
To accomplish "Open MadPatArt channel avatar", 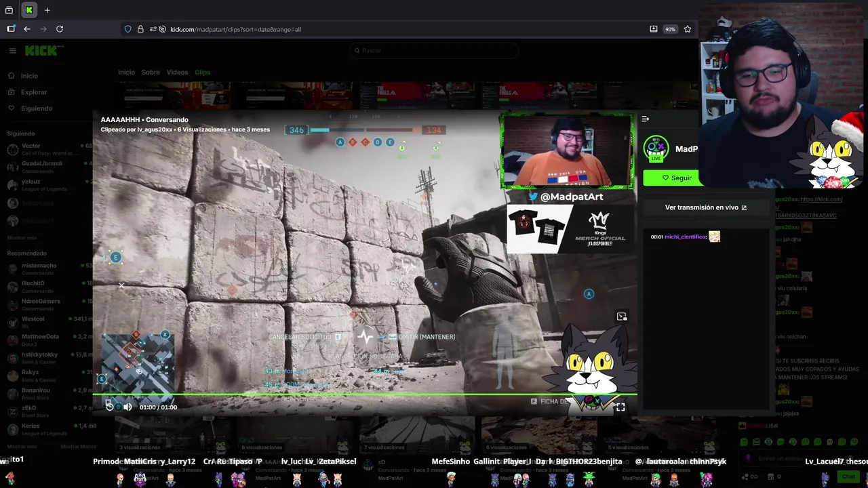I will (656, 148).
